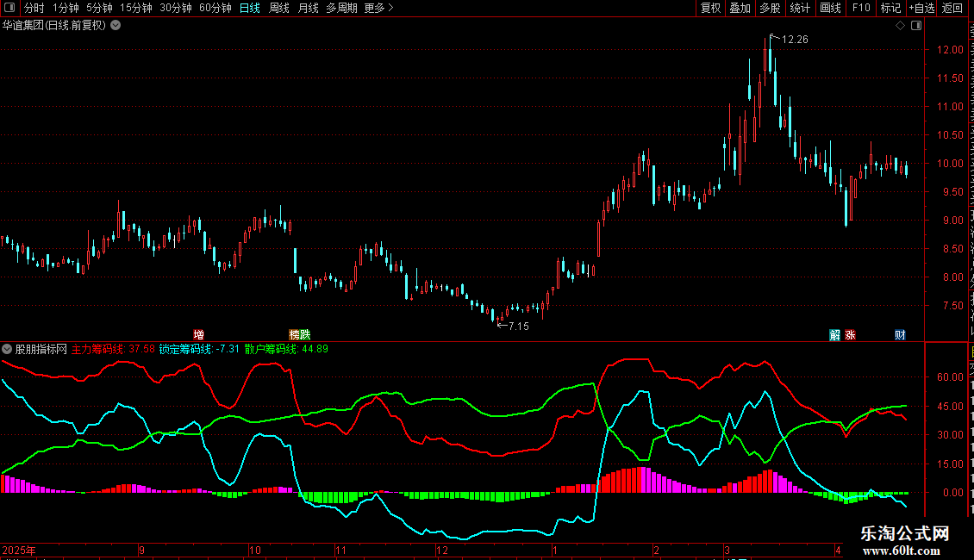Click the 跌 event marker
Screen dimensions: 974x560
click(x=304, y=334)
